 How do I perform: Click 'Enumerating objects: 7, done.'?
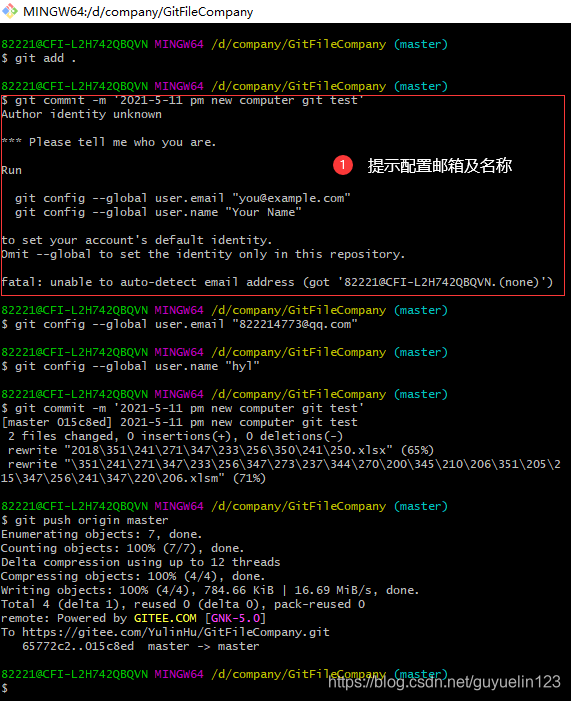pyautogui.click(x=102, y=534)
